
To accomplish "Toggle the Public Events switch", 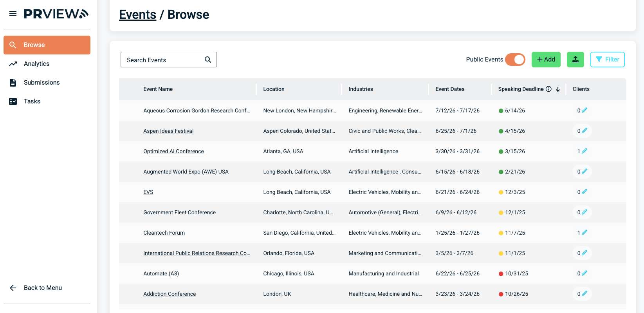I will (x=515, y=60).
